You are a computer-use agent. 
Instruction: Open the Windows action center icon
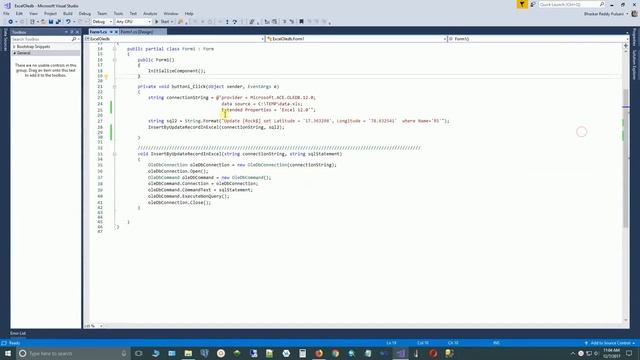[629, 353]
